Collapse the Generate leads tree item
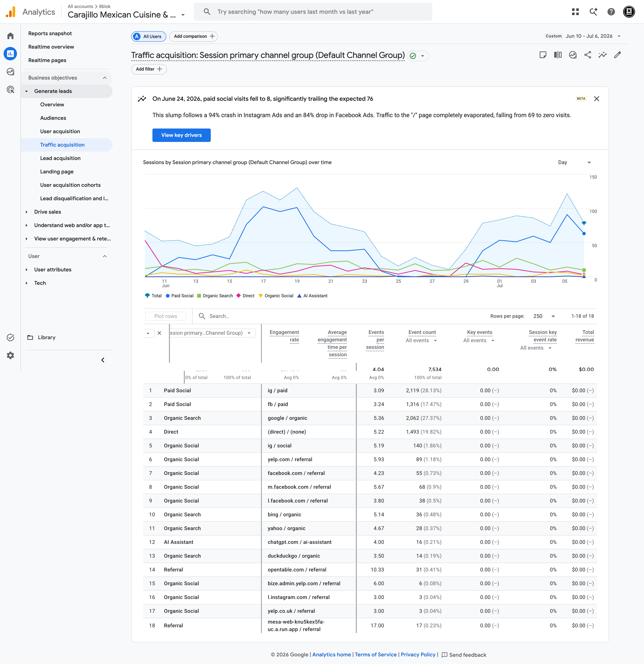The image size is (644, 664). pos(26,91)
